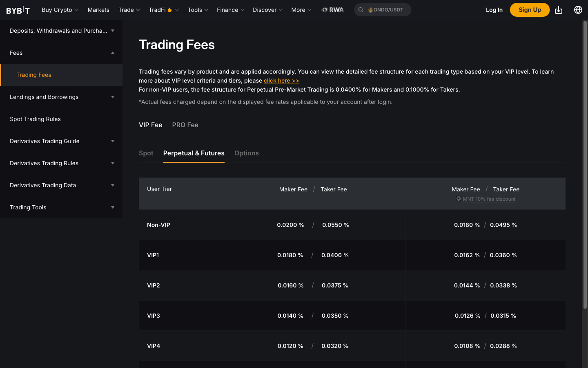Open Spot Trading Rules page

click(61, 119)
